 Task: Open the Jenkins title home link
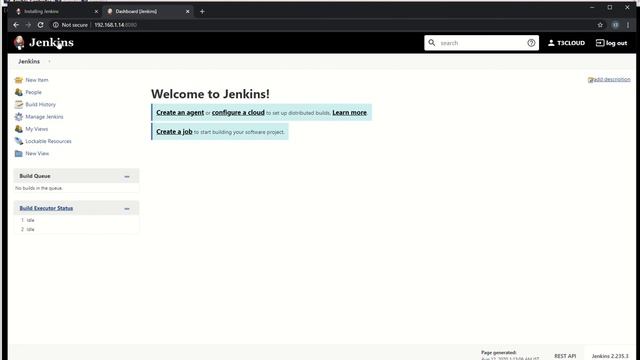(x=51, y=42)
